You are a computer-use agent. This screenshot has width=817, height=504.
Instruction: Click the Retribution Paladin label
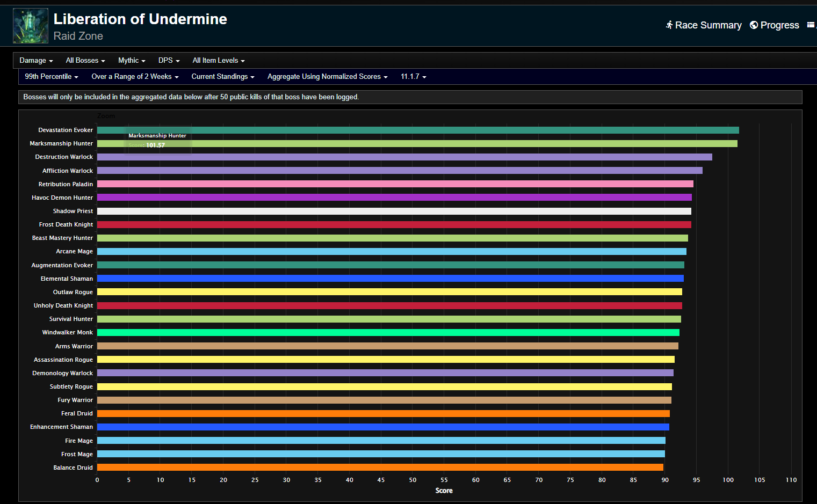point(66,184)
